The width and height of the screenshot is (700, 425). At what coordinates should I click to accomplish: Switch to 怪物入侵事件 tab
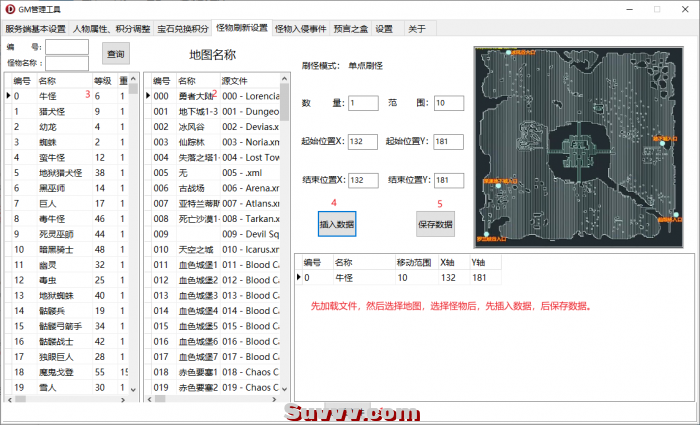tap(300, 29)
